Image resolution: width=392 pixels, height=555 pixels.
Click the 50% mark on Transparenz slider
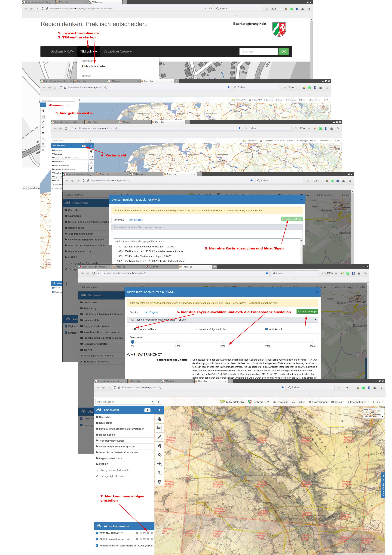(x=222, y=342)
